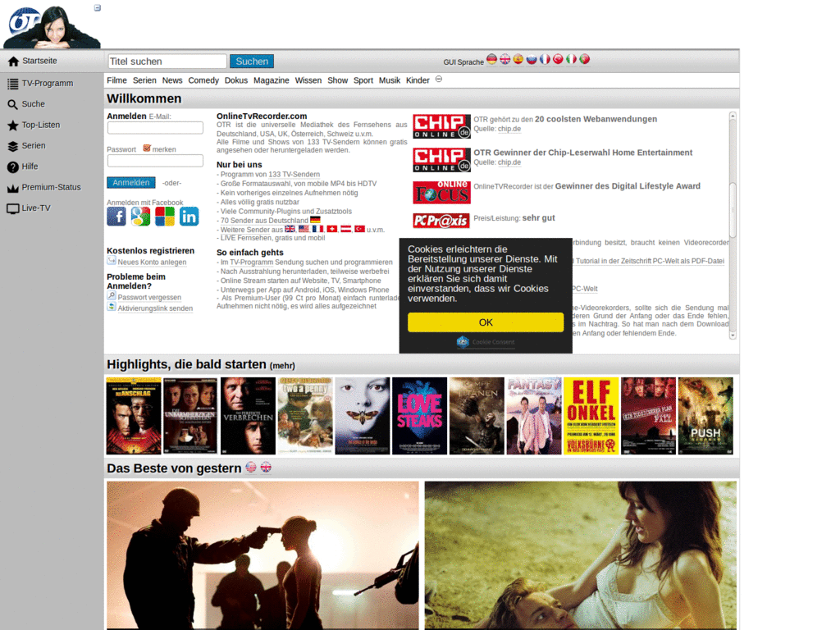Switch GUI language to French flag
This screenshot has height=630, width=840.
click(545, 59)
